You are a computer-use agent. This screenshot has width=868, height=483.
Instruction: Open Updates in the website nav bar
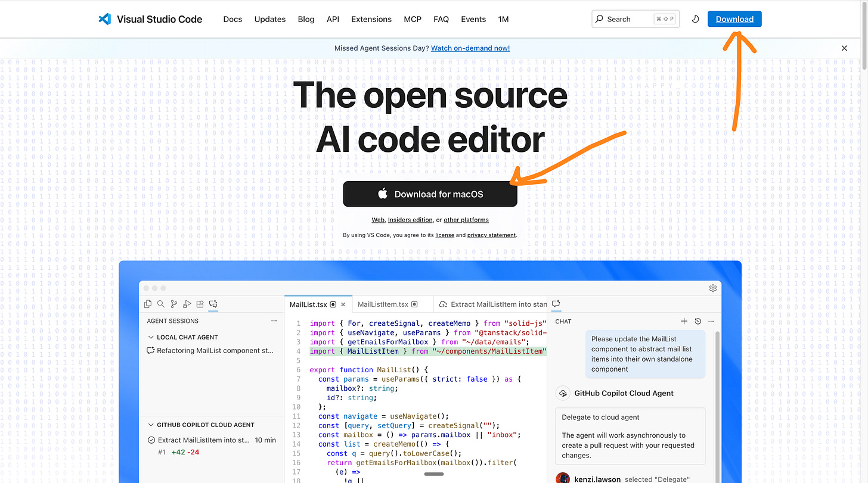(270, 19)
